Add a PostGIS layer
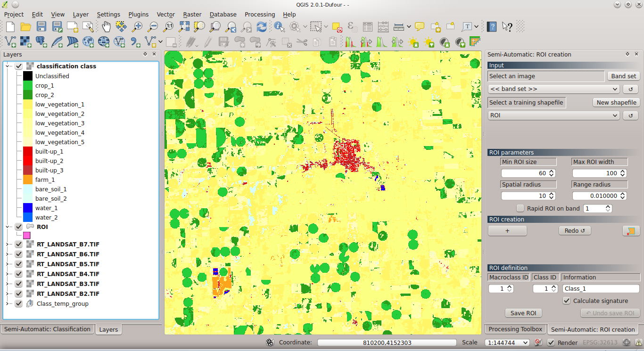This screenshot has height=351, width=644. pos(41,42)
